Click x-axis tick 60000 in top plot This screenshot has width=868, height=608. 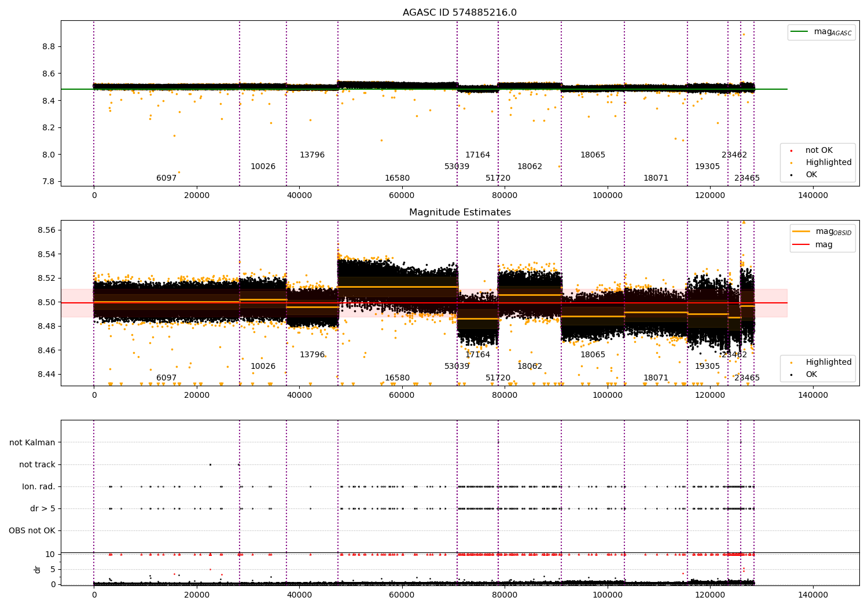click(402, 196)
